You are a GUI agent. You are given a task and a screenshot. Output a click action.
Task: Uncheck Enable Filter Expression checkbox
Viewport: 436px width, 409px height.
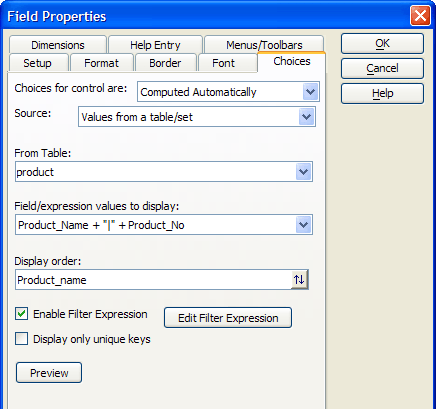coord(22,314)
